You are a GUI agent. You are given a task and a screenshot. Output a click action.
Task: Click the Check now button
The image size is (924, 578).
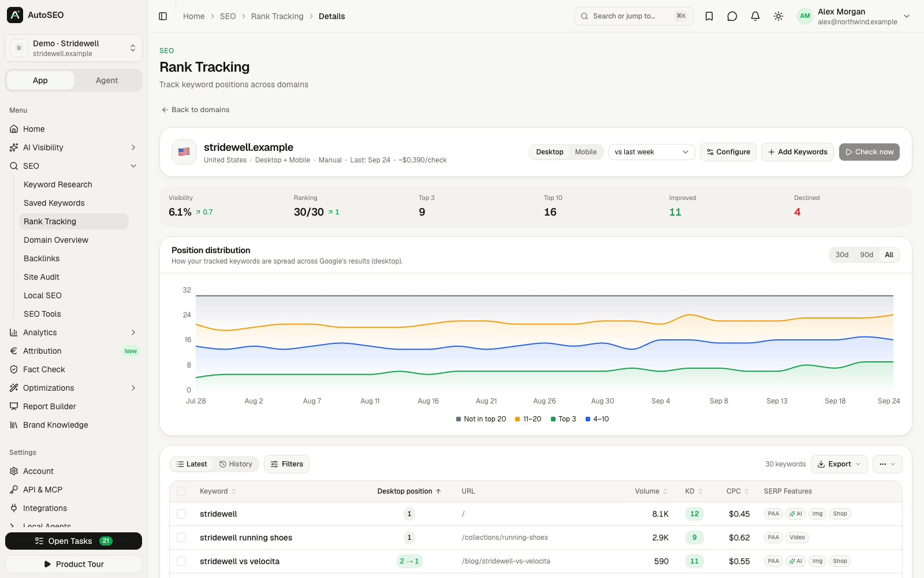[869, 152]
